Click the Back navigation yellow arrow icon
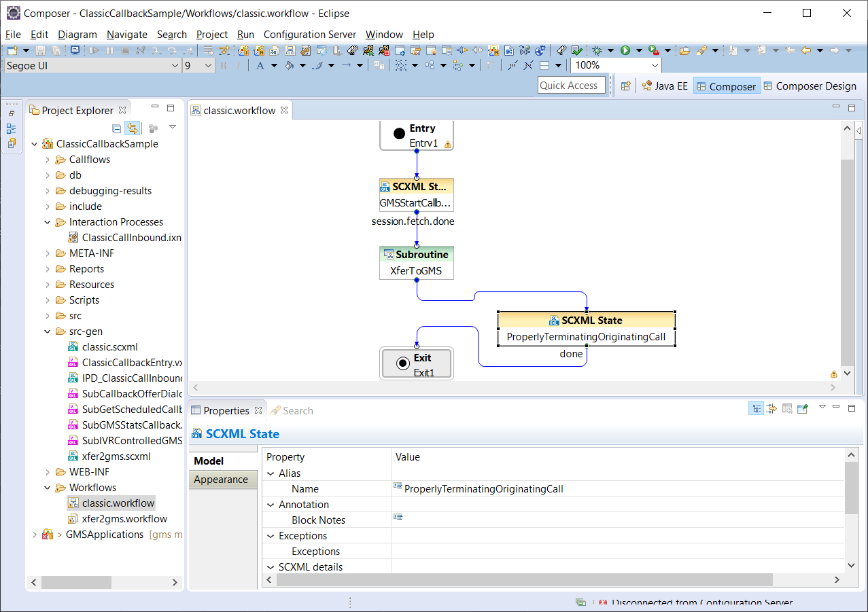Viewport: 868px width, 612px height. (x=807, y=50)
